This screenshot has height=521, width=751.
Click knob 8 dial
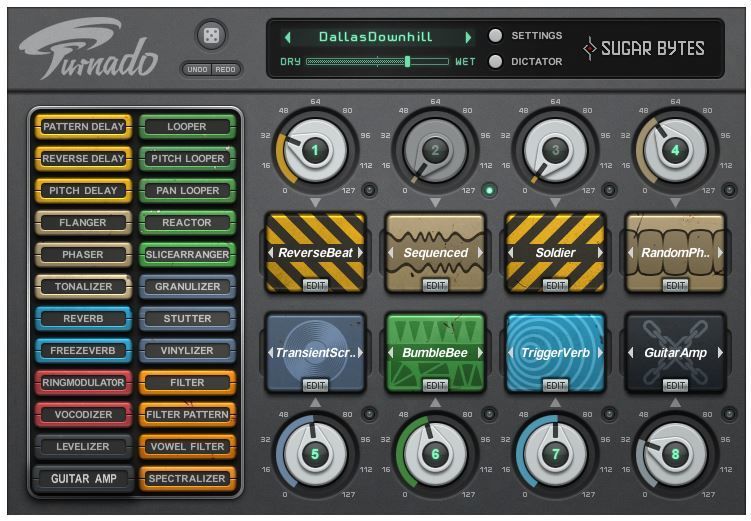click(675, 453)
